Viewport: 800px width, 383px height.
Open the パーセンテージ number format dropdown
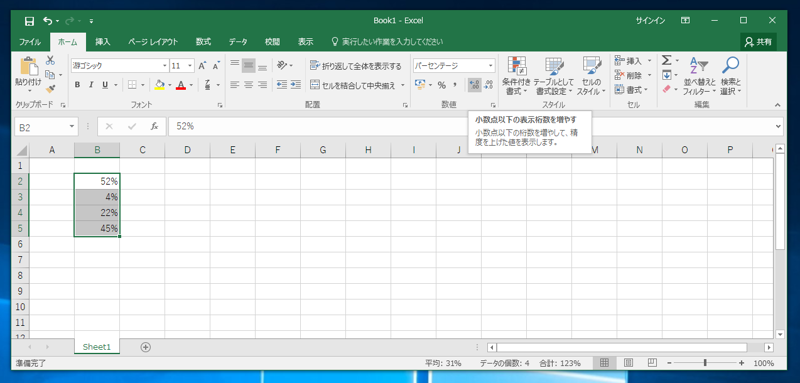pos(491,66)
